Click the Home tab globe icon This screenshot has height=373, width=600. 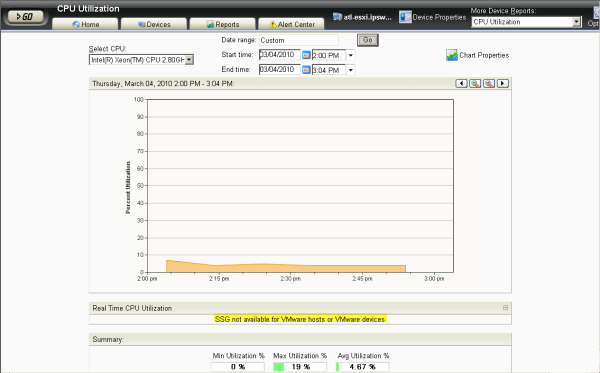76,24
